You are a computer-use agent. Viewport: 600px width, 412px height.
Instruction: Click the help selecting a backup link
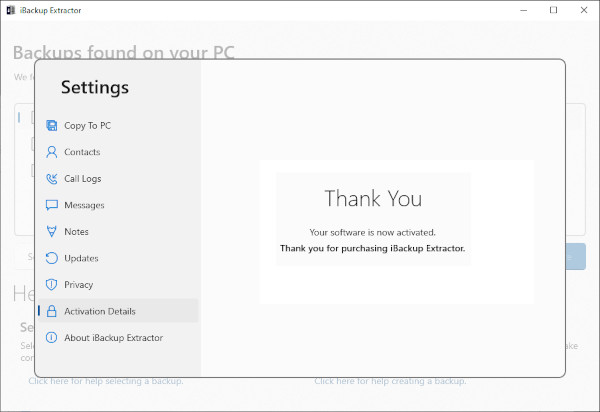coord(106,381)
